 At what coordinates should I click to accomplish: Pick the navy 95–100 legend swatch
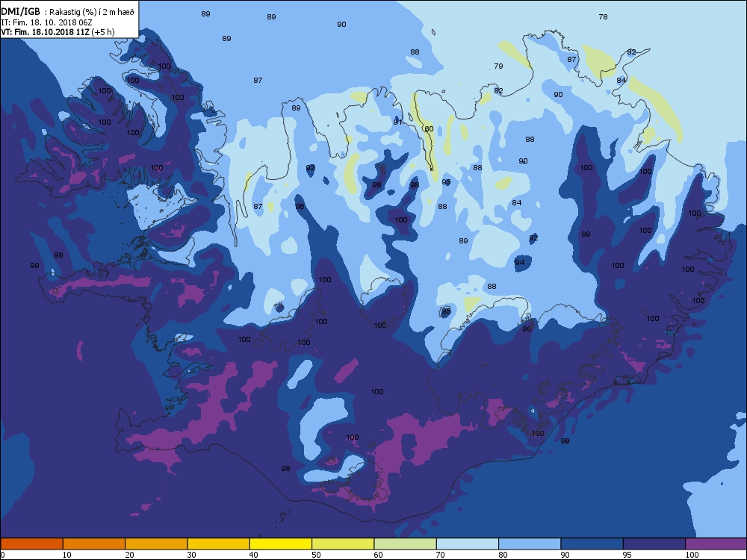tap(654, 544)
